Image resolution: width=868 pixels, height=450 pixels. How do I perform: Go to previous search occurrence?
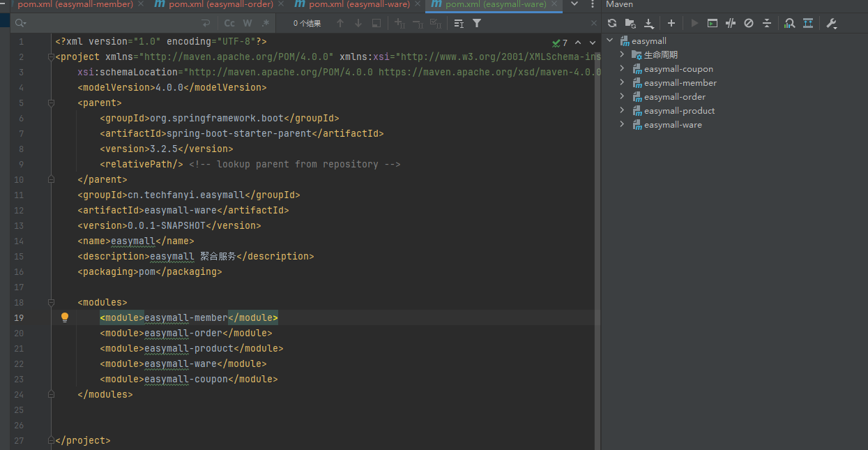click(340, 23)
